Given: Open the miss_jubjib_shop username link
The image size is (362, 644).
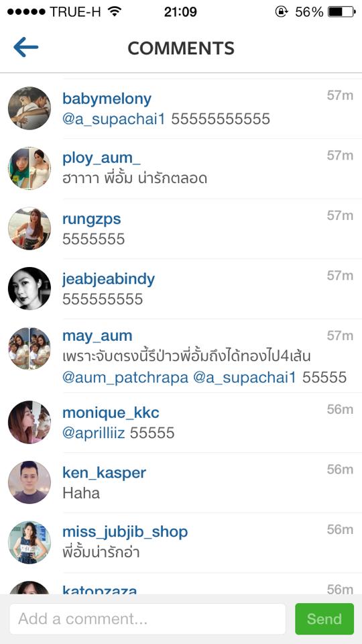Looking at the screenshot, I should click(x=125, y=532).
